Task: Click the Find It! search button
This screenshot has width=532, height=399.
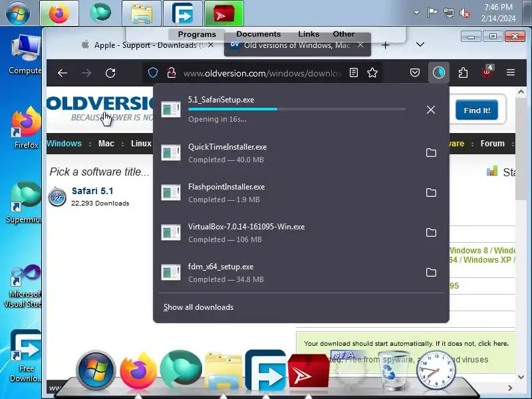Action: (x=477, y=110)
